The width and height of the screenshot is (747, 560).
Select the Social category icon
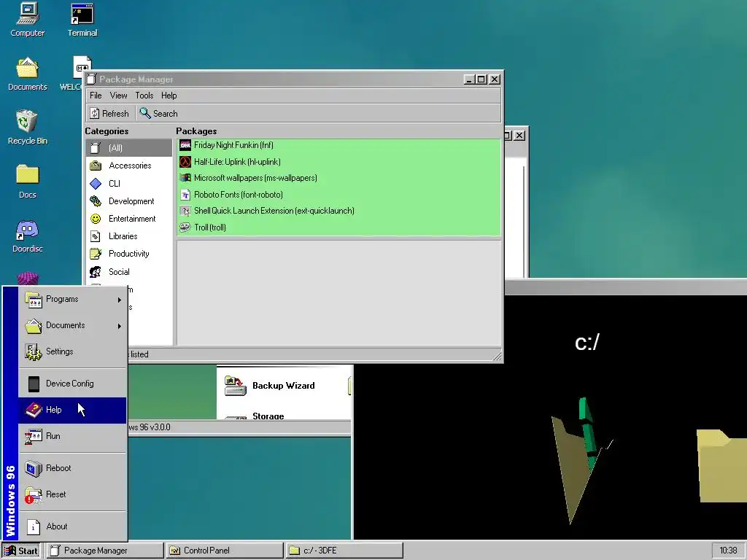[x=96, y=272]
